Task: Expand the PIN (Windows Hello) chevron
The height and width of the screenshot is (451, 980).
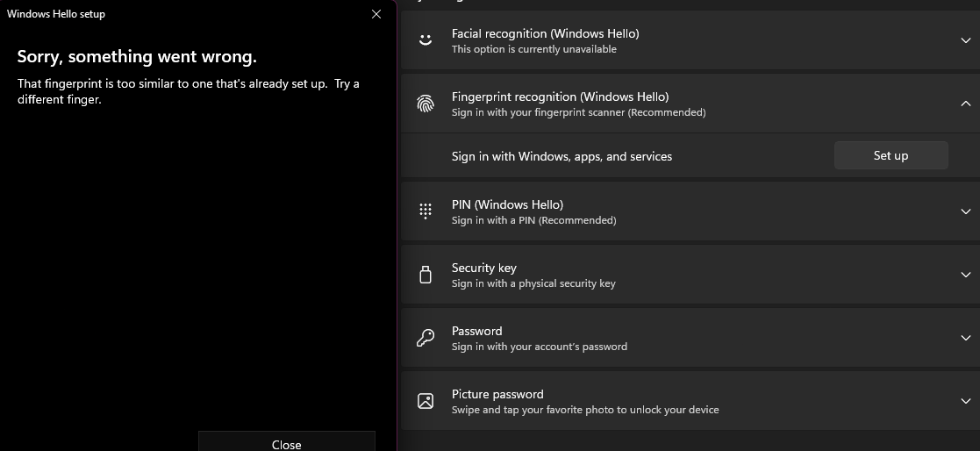Action: pyautogui.click(x=966, y=211)
